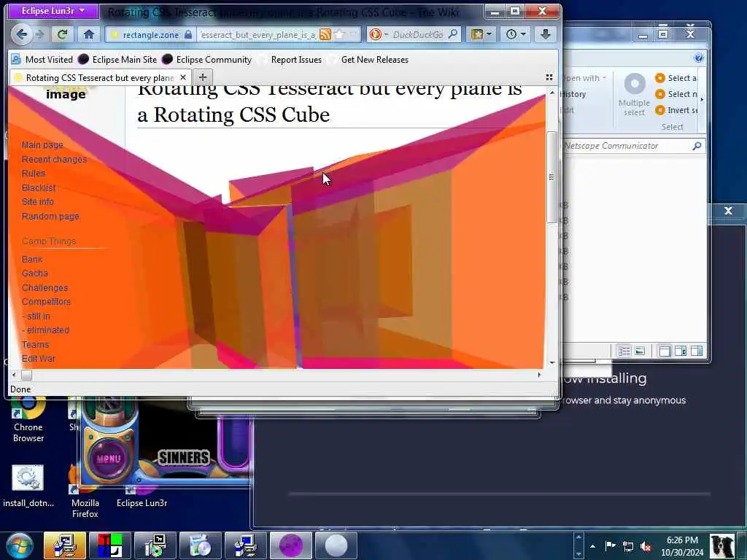
Task: Open the browser home page
Action: (x=88, y=34)
